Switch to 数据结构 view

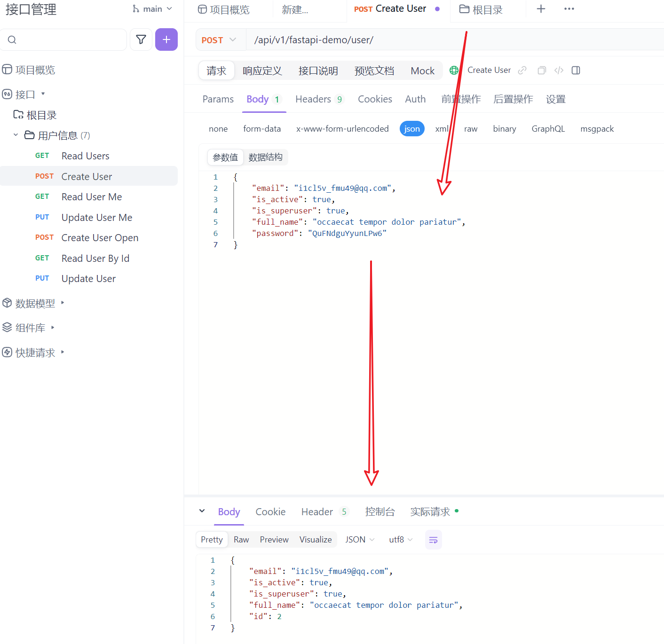[x=265, y=157]
